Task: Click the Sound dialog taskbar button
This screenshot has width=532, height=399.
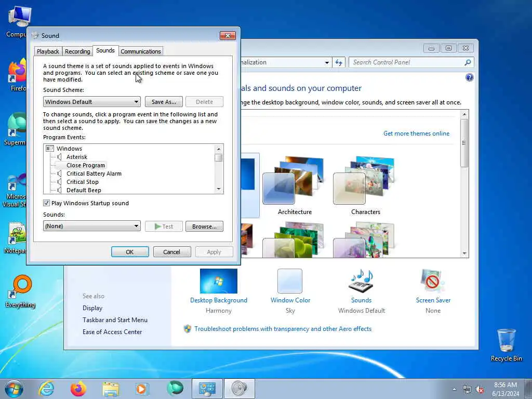Action: (x=239, y=389)
